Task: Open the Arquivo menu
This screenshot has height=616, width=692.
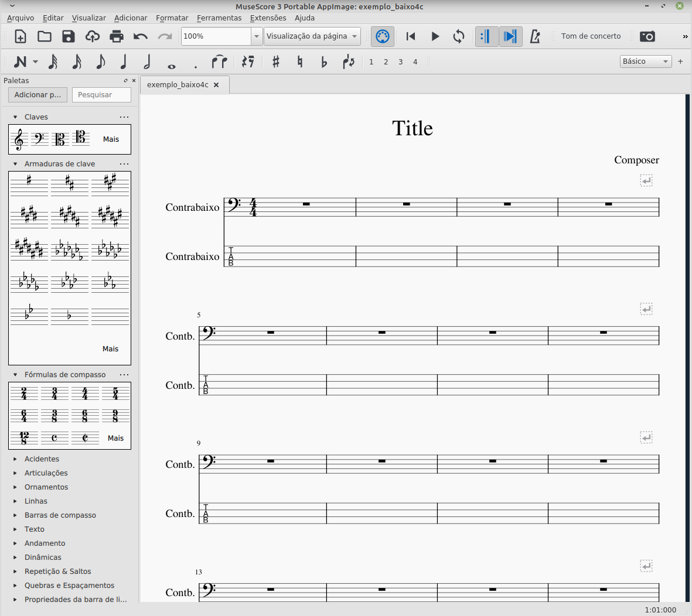Action: click(21, 18)
